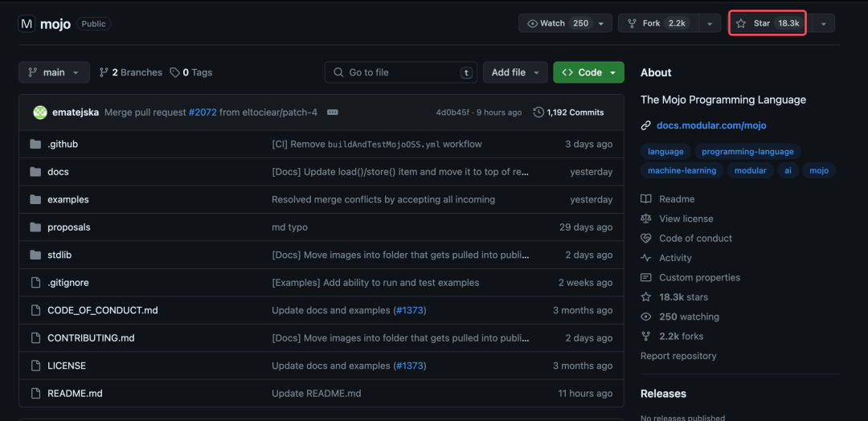The width and height of the screenshot is (868, 421).
Task: Open the .github folder
Action: click(x=63, y=145)
